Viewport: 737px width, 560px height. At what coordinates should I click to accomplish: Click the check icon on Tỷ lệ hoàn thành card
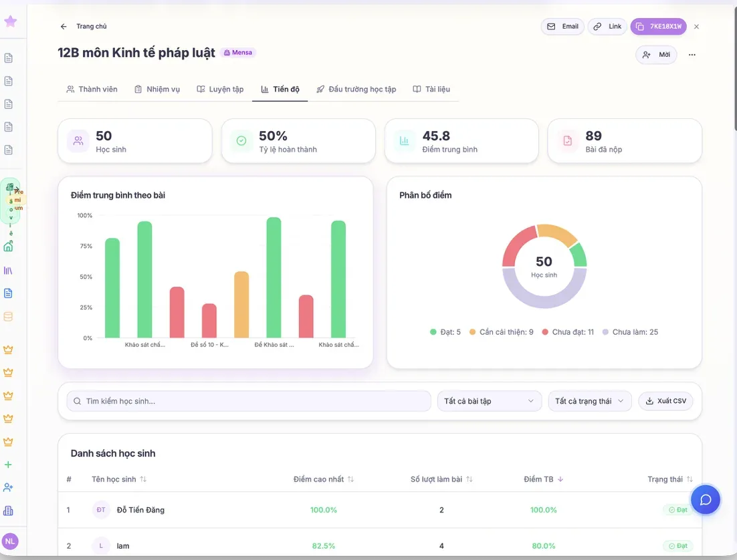[x=241, y=141]
